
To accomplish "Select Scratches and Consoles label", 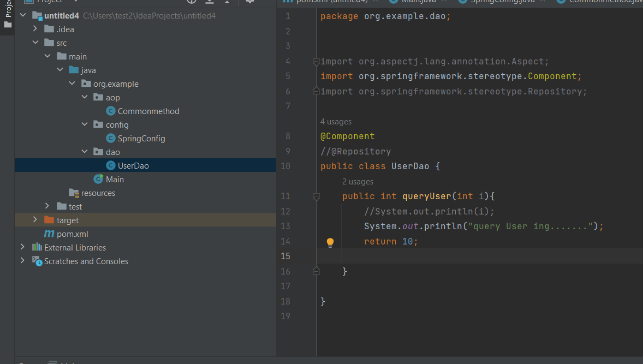I will pos(86,261).
